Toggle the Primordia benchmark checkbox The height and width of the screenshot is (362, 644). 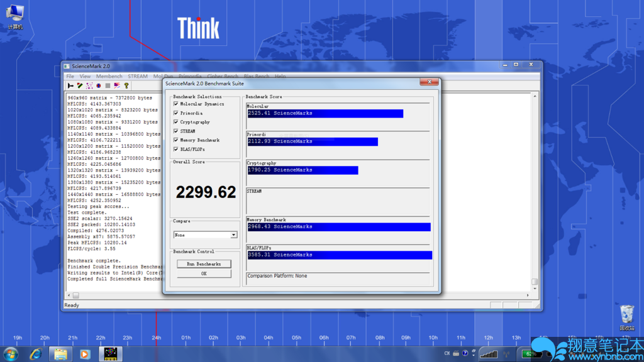pos(176,113)
